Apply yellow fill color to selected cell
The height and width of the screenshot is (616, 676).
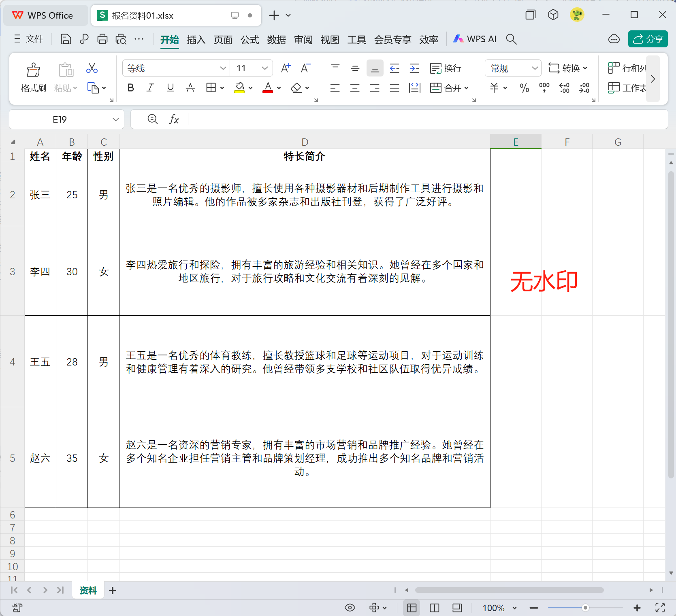pos(239,87)
